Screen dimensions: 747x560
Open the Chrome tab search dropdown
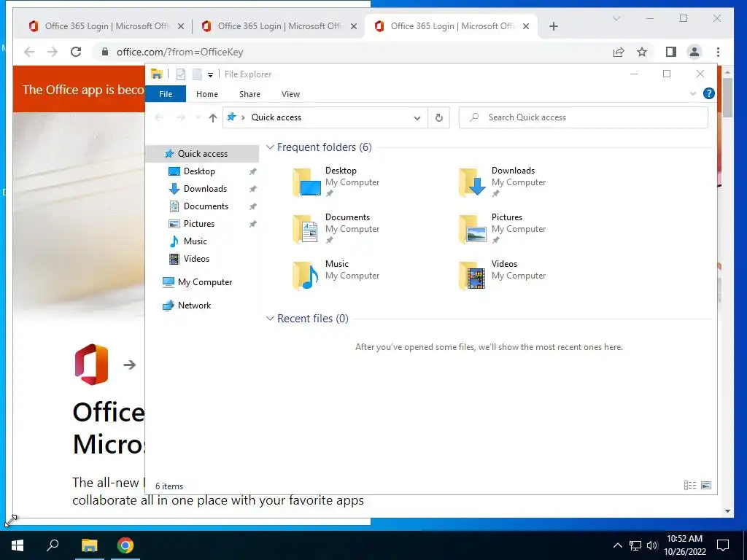point(616,18)
